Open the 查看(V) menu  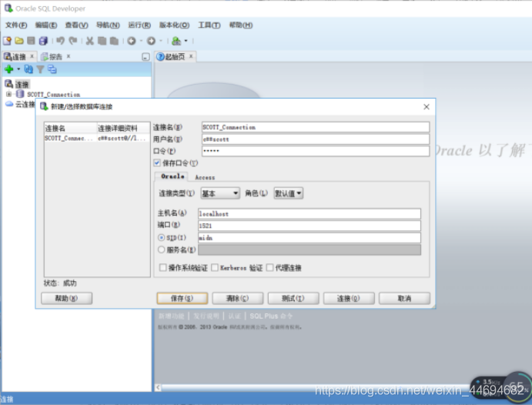(76, 25)
